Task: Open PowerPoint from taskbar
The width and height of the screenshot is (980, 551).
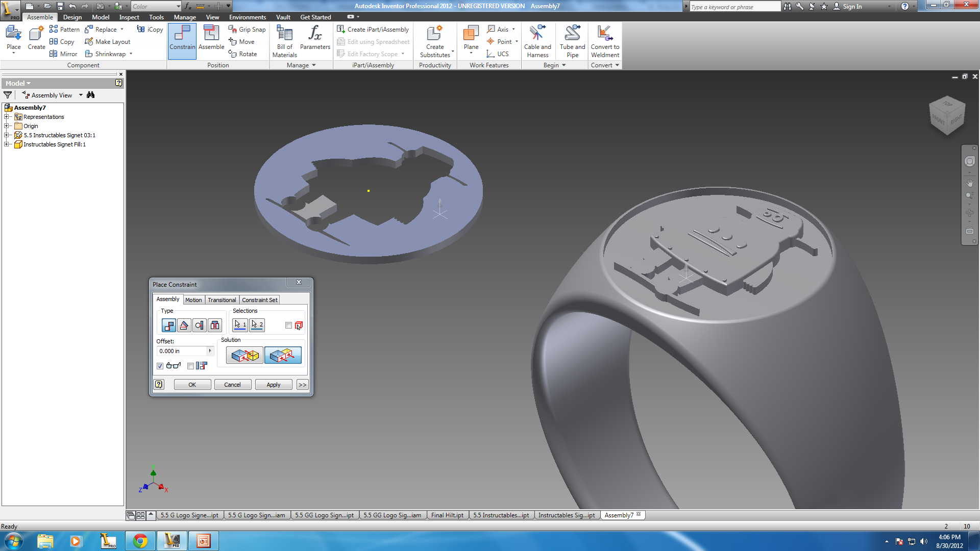Action: click(204, 541)
